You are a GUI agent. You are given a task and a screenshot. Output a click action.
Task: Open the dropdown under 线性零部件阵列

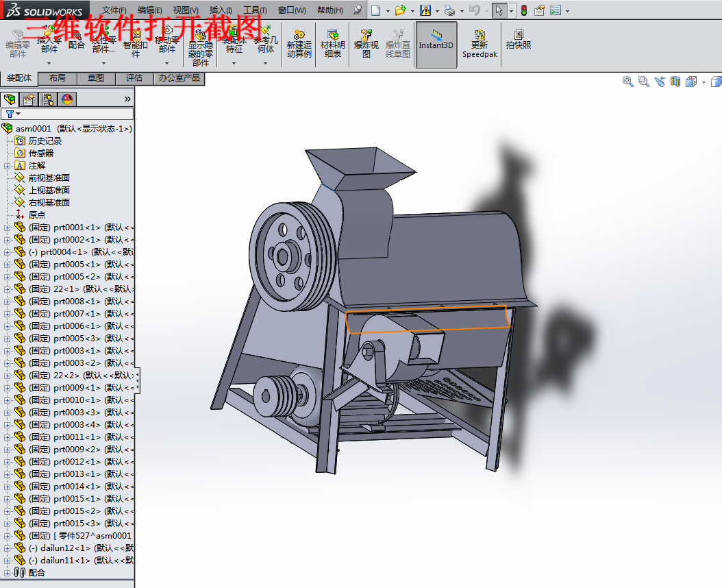click(103, 63)
